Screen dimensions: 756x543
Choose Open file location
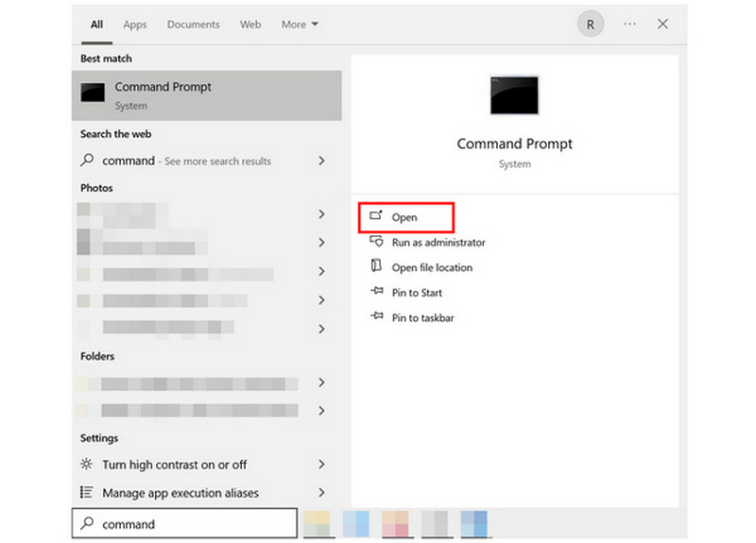431,268
